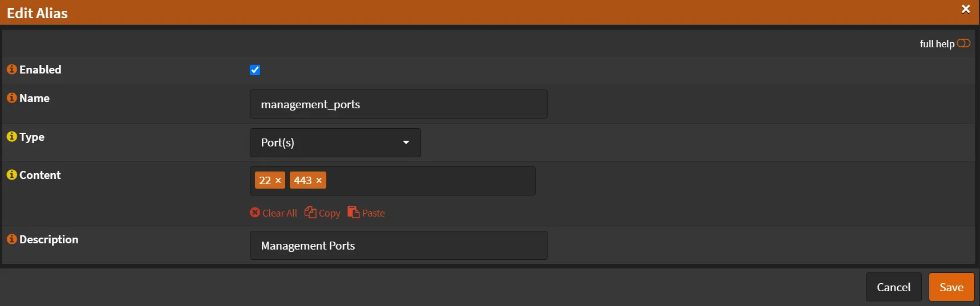Screen dimensions: 980x306
Task: Clear All content entries
Action: (x=274, y=213)
